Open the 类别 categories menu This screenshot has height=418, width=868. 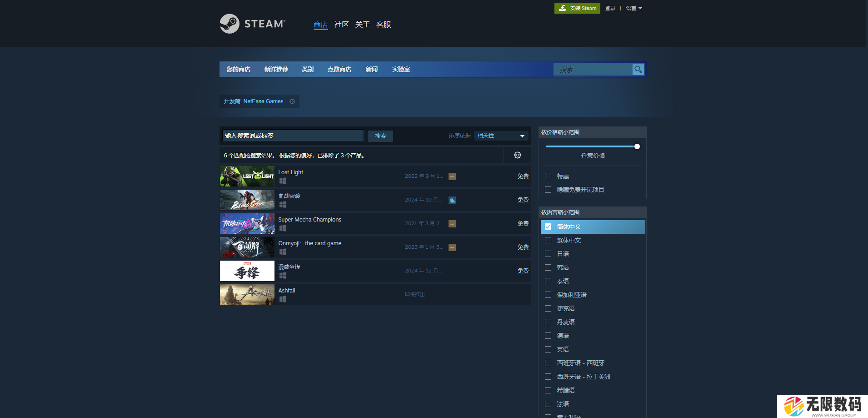pos(308,69)
